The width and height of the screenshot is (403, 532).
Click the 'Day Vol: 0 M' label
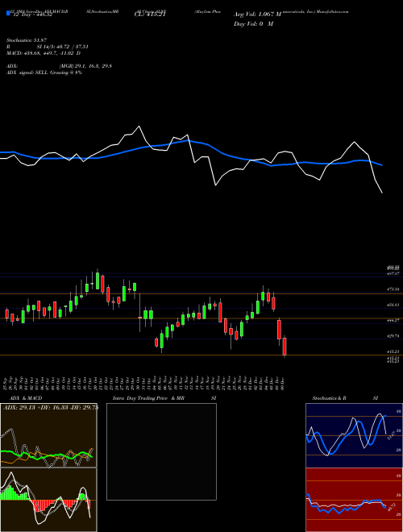coord(253,23)
